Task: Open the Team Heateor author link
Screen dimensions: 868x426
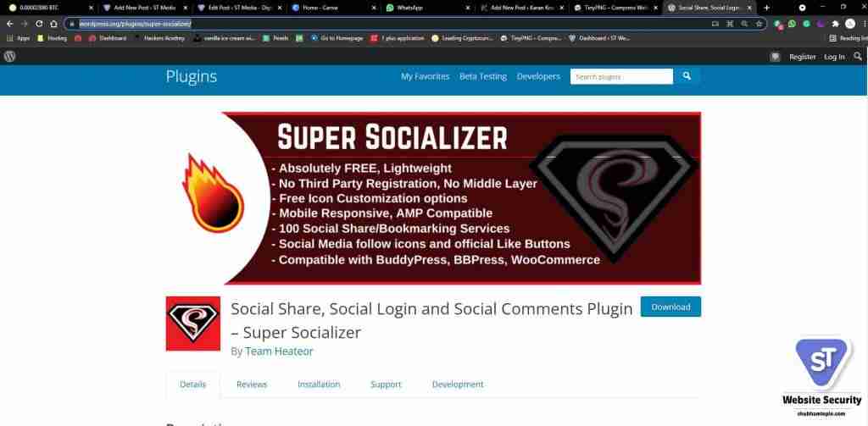Action: [279, 351]
